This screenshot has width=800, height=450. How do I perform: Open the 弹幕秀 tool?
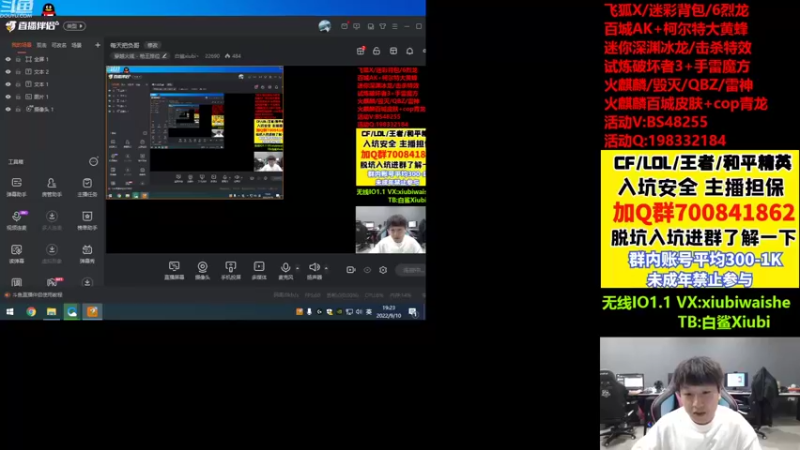[x=87, y=253]
